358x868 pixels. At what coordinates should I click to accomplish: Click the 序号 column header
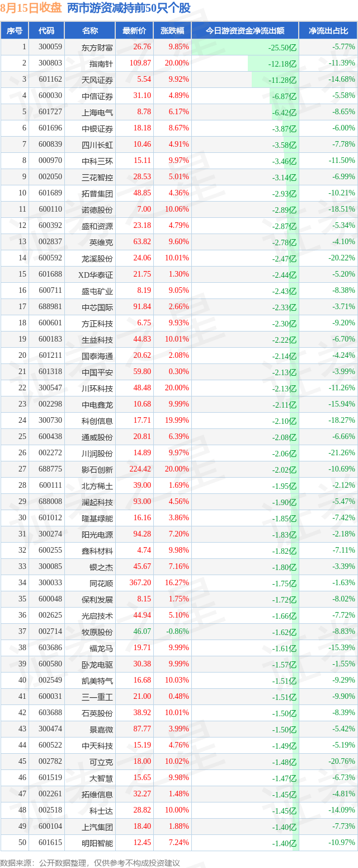click(15, 31)
